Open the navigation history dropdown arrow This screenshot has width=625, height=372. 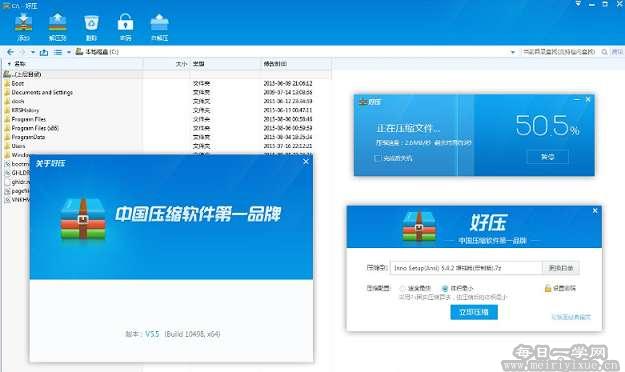pos(33,52)
